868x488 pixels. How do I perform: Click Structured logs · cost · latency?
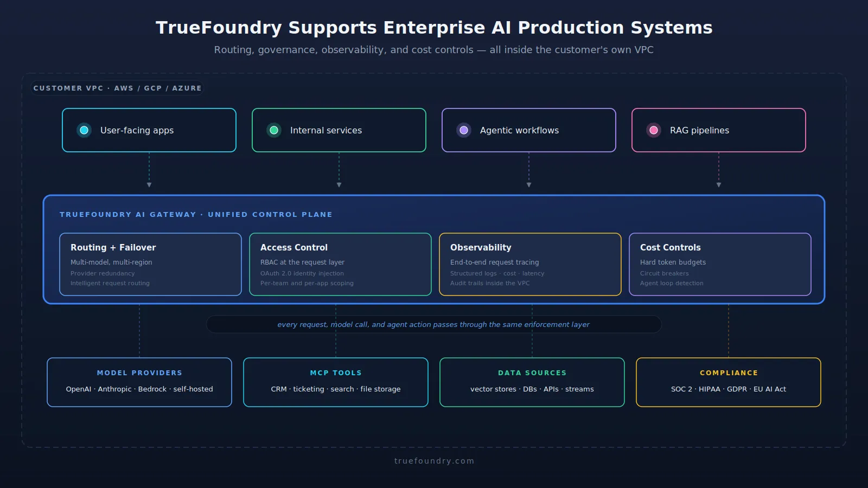coord(497,274)
